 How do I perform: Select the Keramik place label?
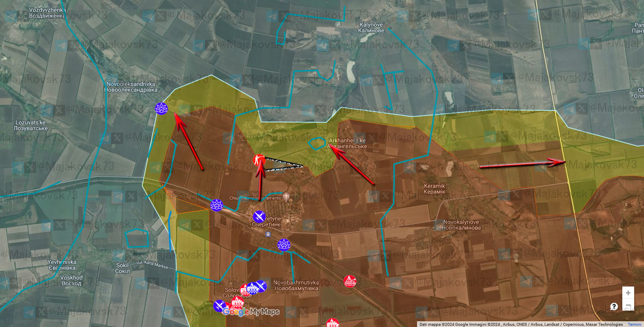point(434,189)
